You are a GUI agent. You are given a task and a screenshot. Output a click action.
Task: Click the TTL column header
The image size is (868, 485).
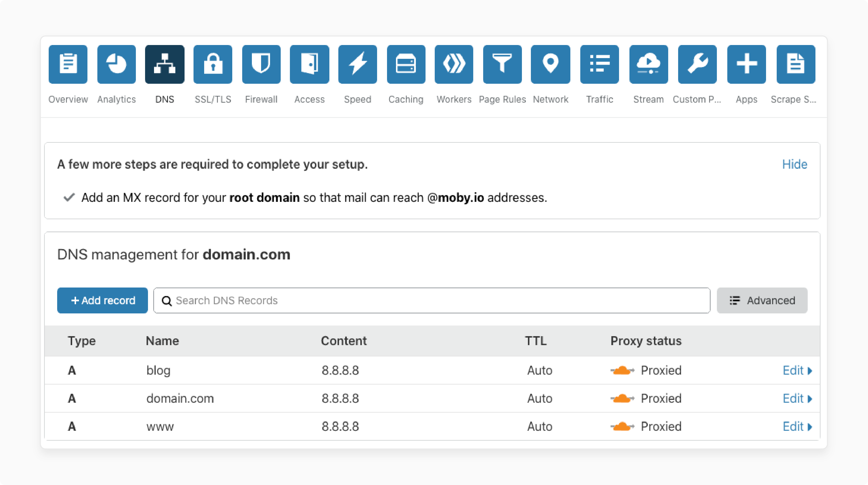[536, 341]
